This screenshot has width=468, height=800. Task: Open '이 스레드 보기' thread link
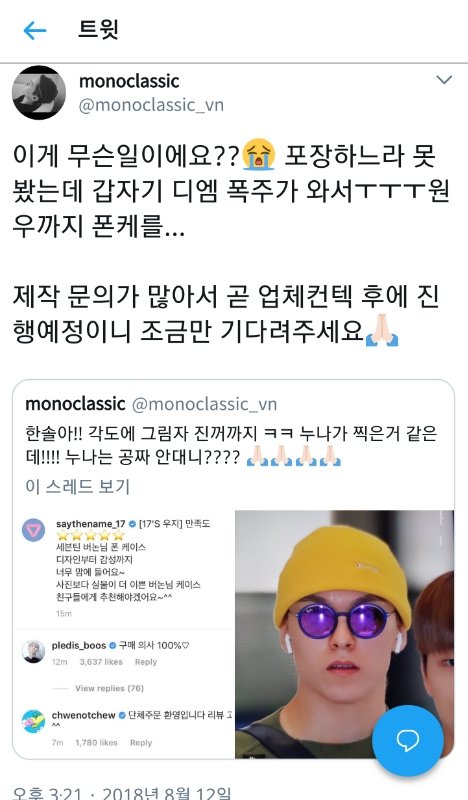(x=78, y=486)
